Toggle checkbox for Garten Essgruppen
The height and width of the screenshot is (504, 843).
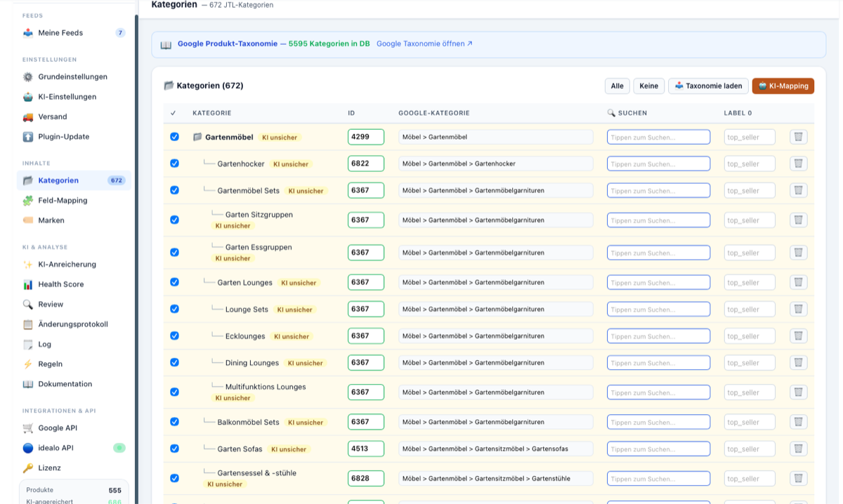pyautogui.click(x=174, y=253)
